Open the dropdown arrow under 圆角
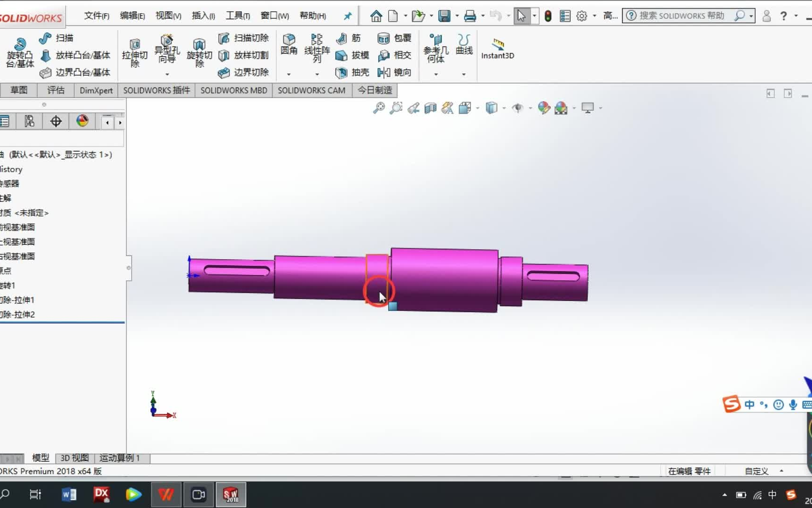The height and width of the screenshot is (508, 812). click(289, 74)
